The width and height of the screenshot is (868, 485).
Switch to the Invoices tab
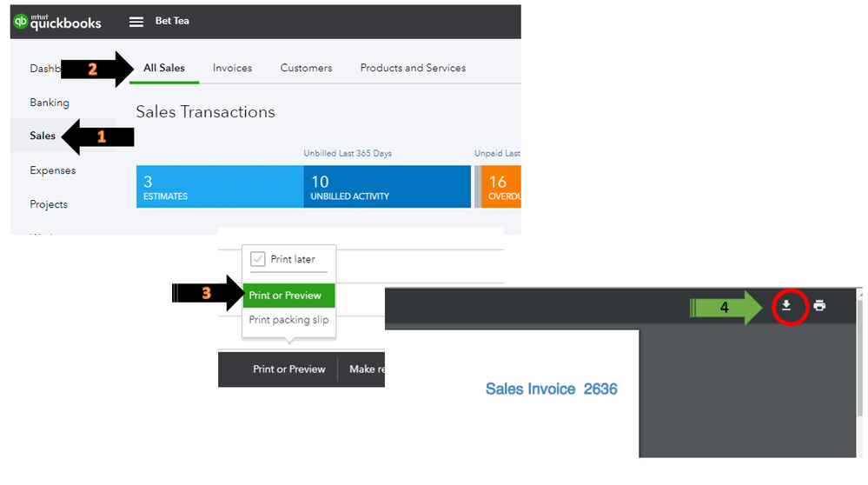click(233, 68)
